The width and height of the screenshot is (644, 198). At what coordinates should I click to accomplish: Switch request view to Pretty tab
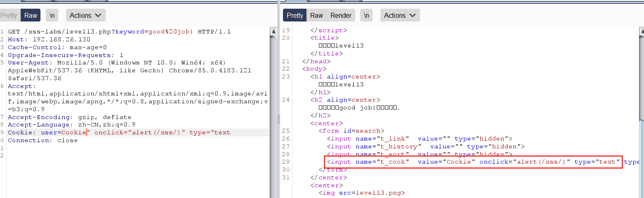pyautogui.click(x=9, y=15)
